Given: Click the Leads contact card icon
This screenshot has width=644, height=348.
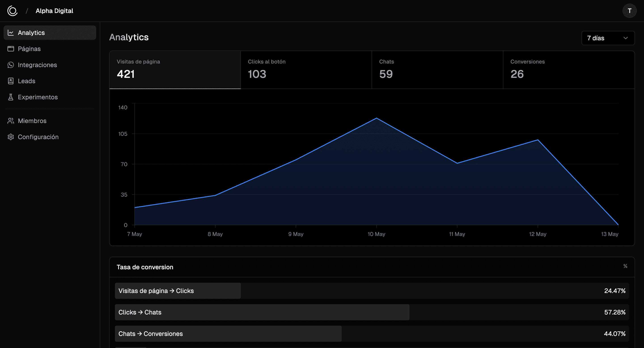Looking at the screenshot, I should point(11,81).
